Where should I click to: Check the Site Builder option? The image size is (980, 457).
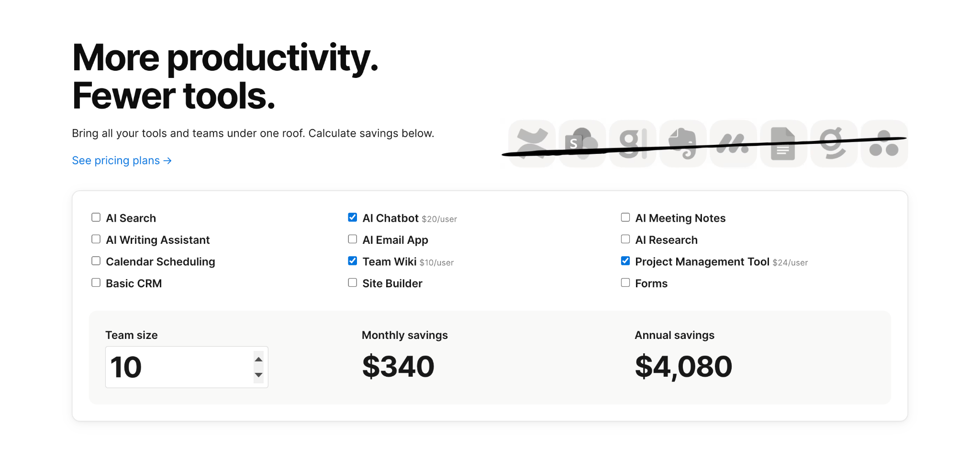(353, 283)
